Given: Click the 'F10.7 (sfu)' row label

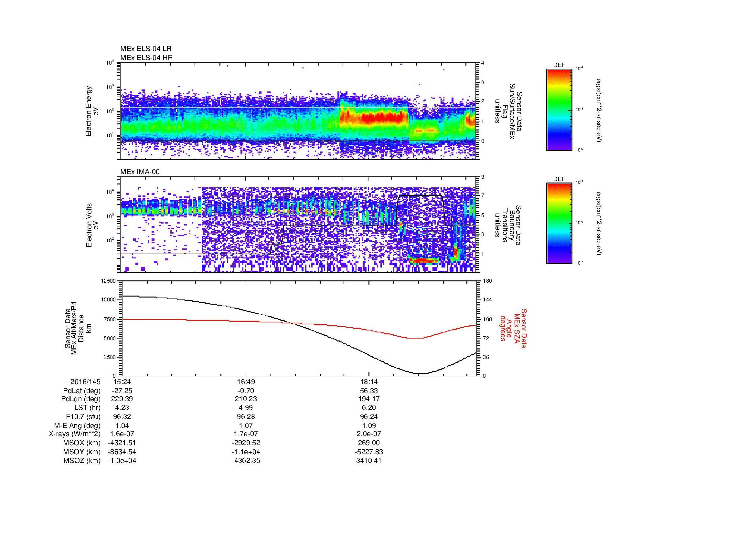Looking at the screenshot, I should click(83, 416).
